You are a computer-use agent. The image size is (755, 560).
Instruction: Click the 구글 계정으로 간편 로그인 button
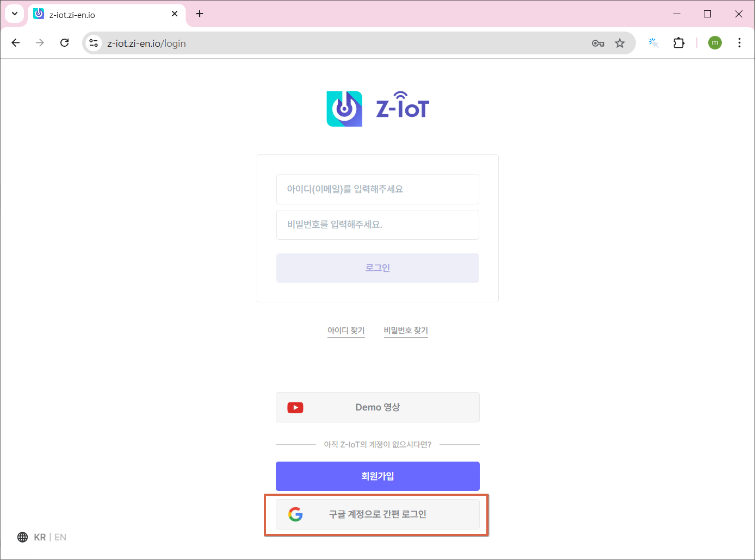378,514
